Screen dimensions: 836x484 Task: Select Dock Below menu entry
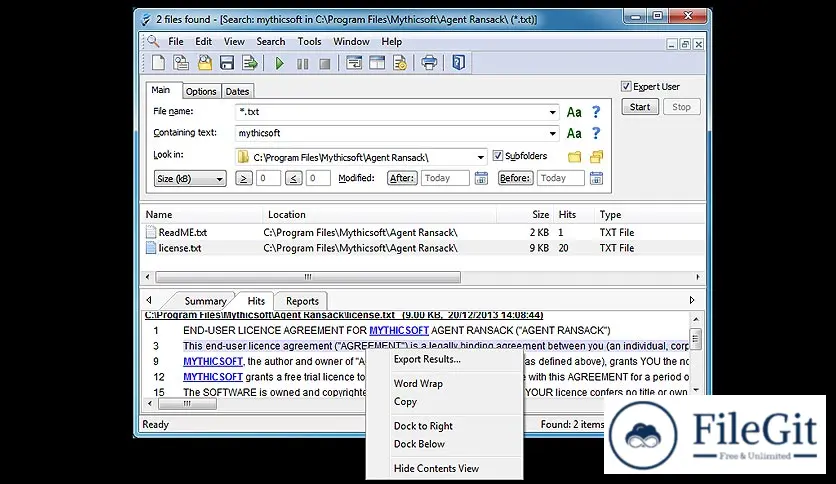pyautogui.click(x=419, y=443)
